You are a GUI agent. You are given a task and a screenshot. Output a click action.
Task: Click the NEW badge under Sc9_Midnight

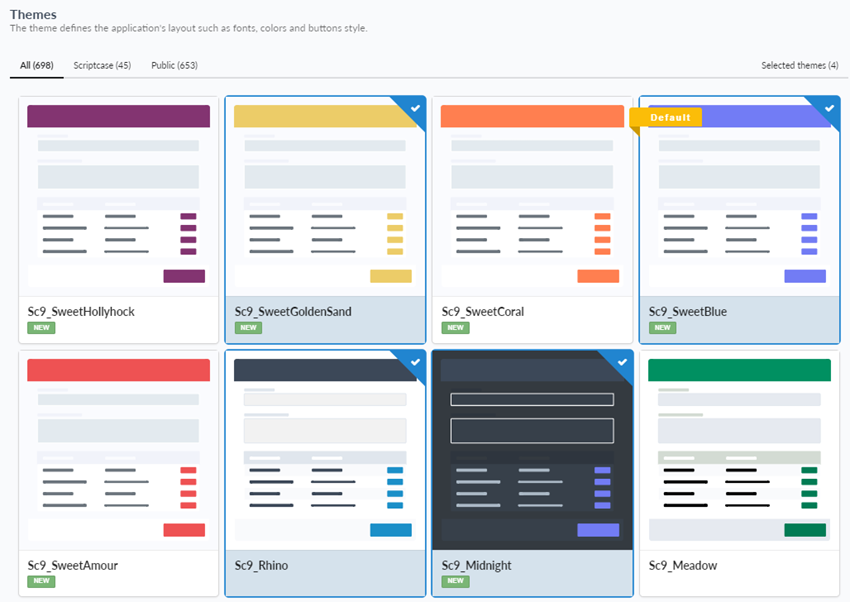455,581
